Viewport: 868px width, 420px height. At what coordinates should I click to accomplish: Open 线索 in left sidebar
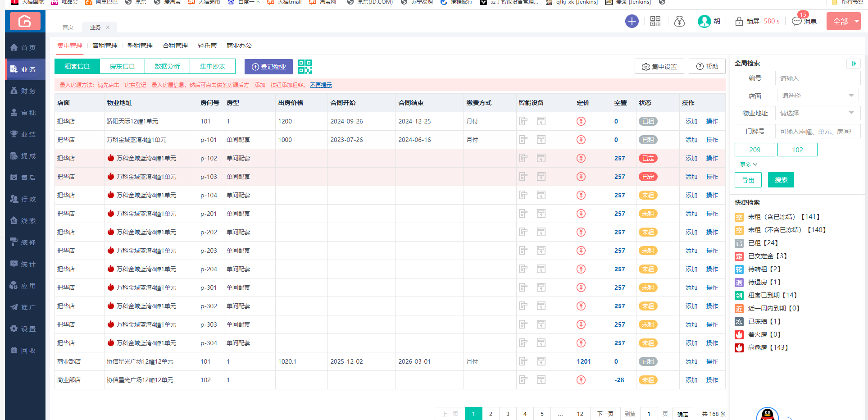click(25, 220)
